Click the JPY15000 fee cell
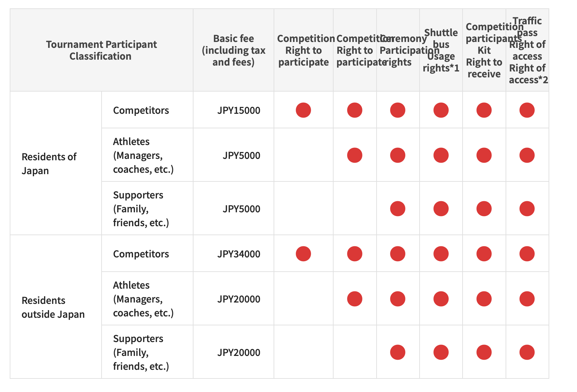The image size is (577, 392). 239,110
